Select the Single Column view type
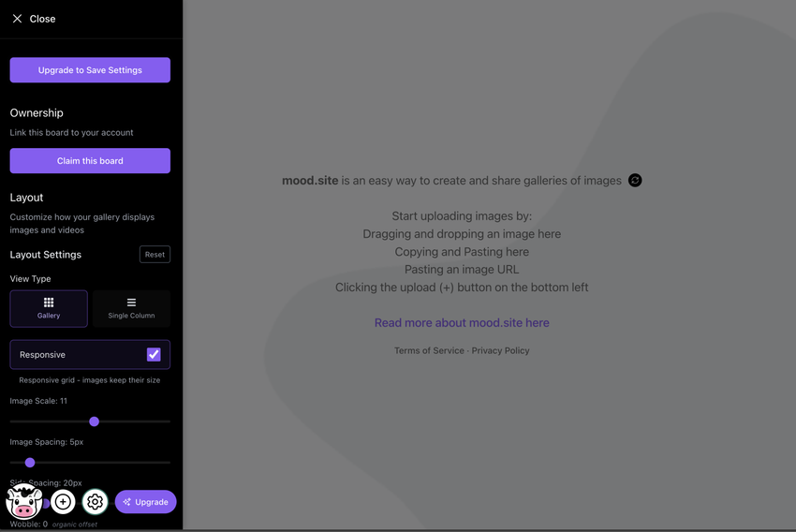The height and width of the screenshot is (532, 796). [x=131, y=308]
